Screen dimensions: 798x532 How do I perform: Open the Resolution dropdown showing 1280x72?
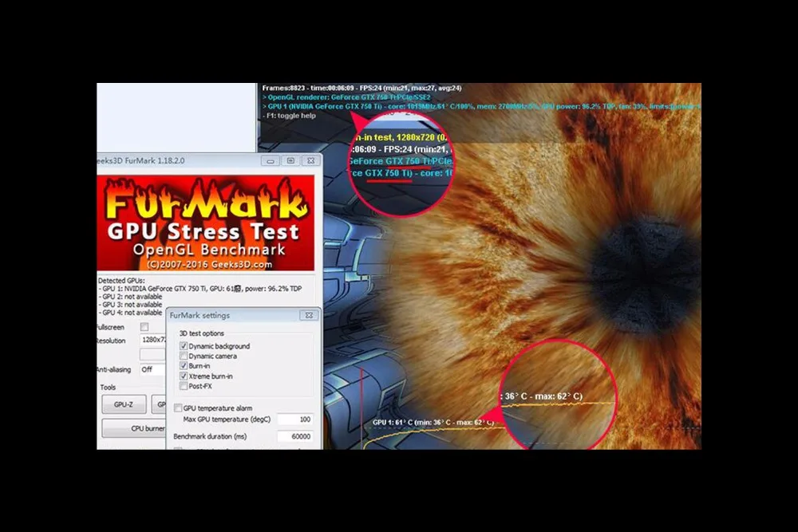153,339
